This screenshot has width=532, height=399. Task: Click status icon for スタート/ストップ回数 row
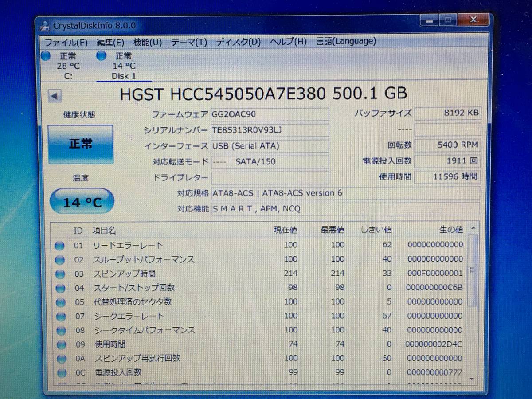click(60, 289)
